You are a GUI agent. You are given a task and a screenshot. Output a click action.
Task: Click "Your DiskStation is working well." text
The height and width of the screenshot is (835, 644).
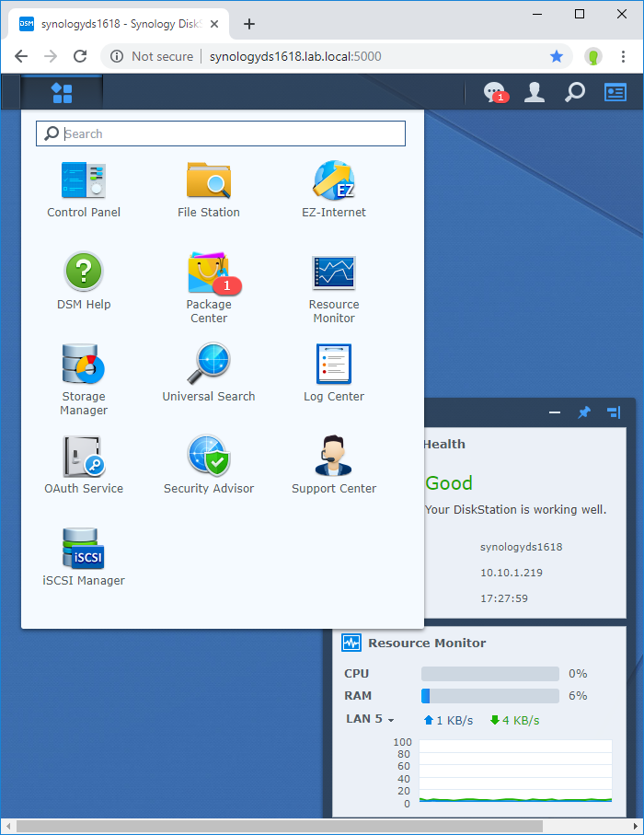click(x=515, y=510)
